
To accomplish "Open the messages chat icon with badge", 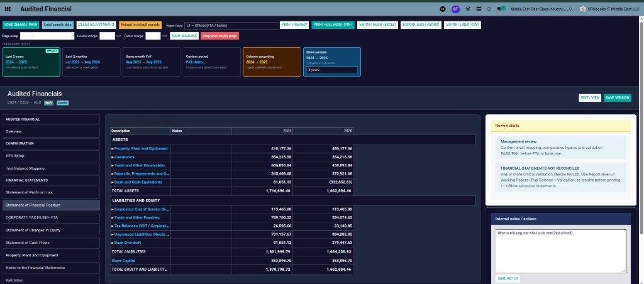I will click(x=501, y=9).
